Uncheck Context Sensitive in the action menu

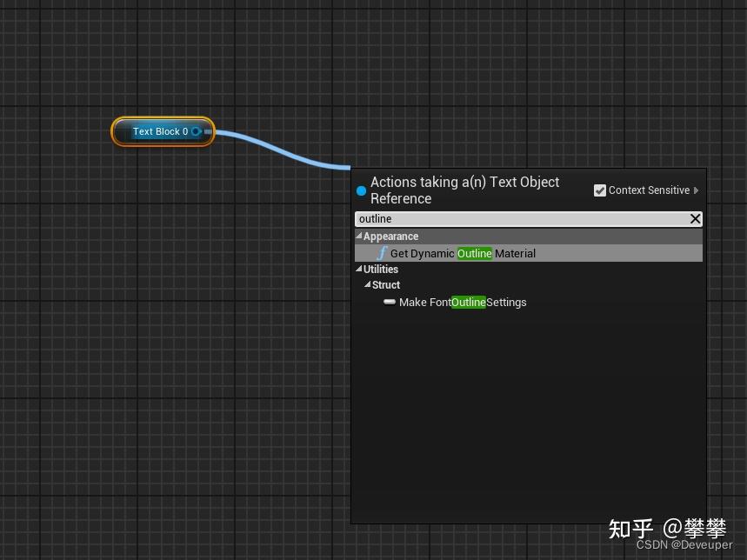click(600, 190)
